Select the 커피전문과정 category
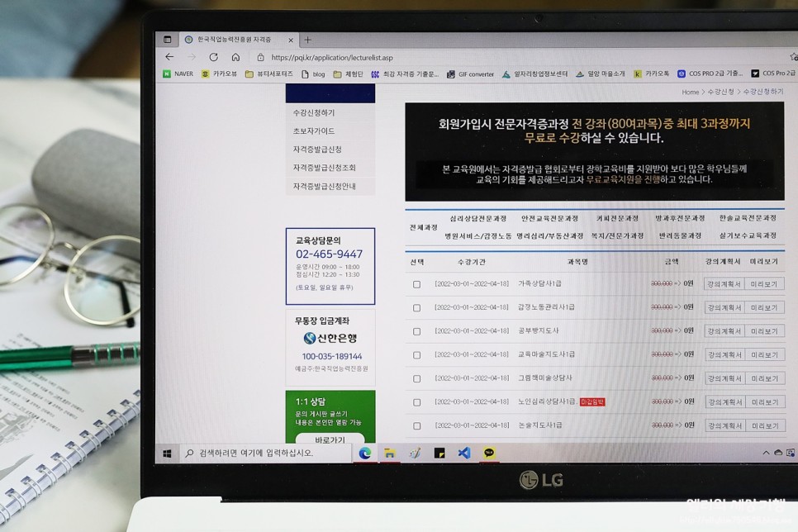 617,218
